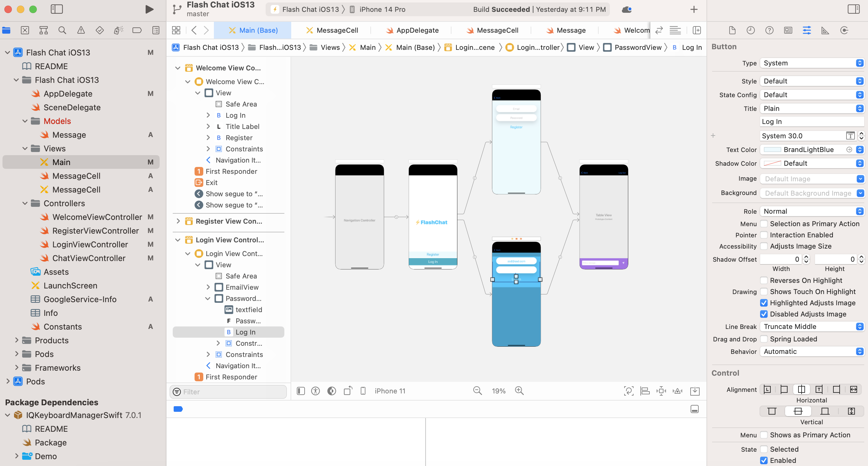Select LoginViewController file in navigator
This screenshot has width=868, height=466.
click(x=90, y=245)
